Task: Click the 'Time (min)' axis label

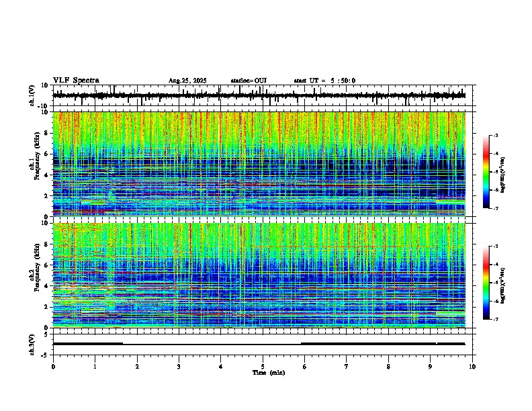Action: (269, 373)
